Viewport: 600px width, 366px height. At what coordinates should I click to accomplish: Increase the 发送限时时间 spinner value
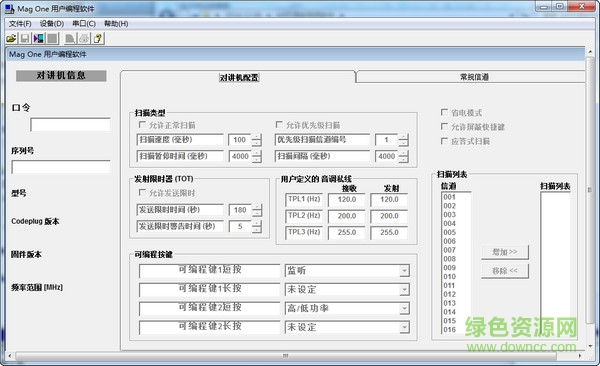(257, 207)
